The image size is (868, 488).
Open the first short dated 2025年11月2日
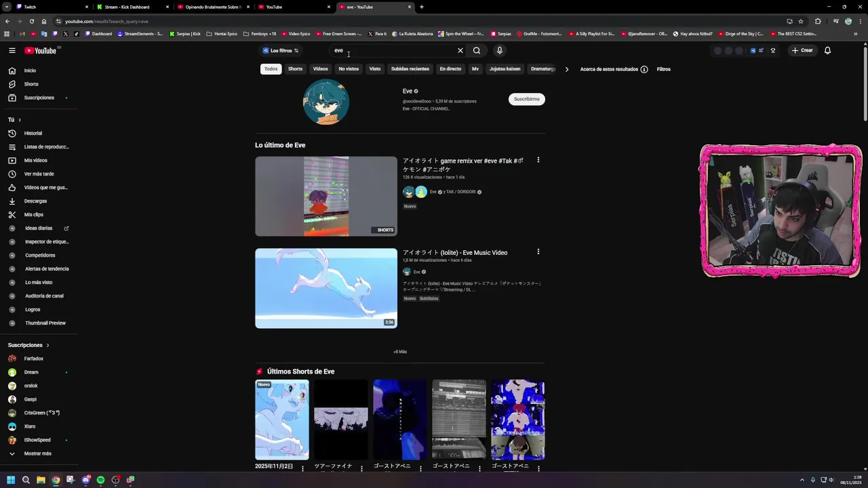click(x=282, y=420)
